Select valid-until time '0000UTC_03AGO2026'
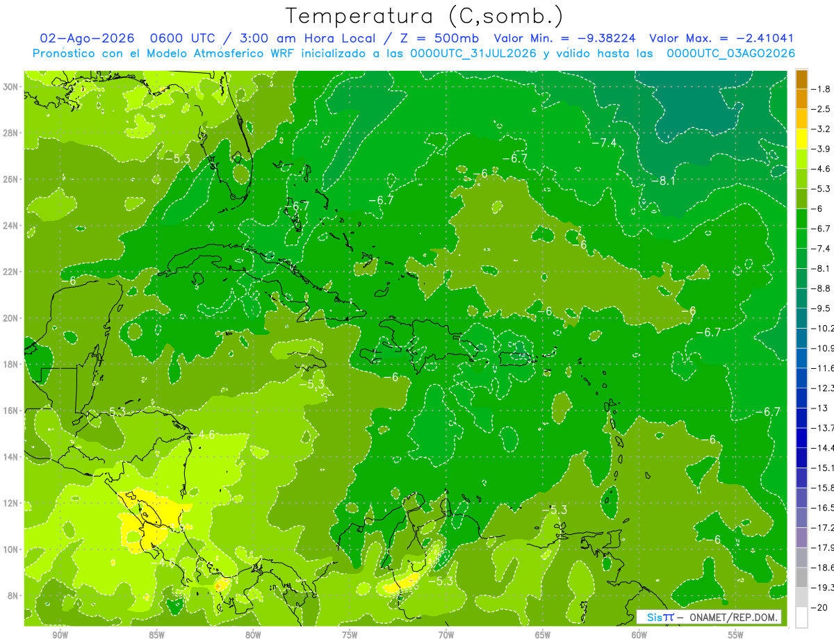This screenshot has height=644, width=834. tap(730, 53)
